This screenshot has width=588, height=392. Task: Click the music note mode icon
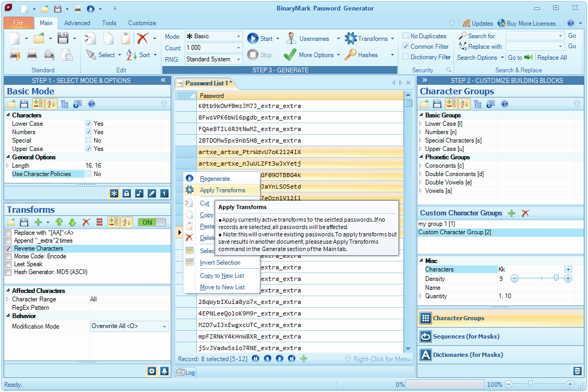click(x=139, y=193)
